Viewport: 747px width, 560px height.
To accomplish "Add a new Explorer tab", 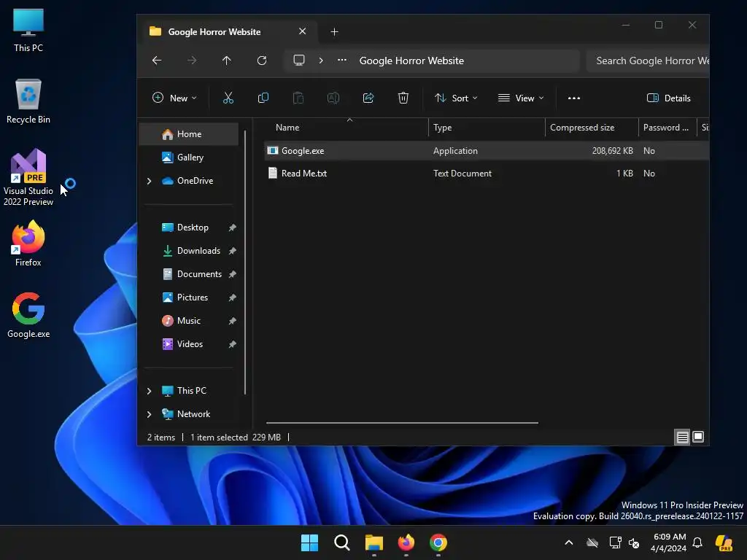I will tap(334, 32).
